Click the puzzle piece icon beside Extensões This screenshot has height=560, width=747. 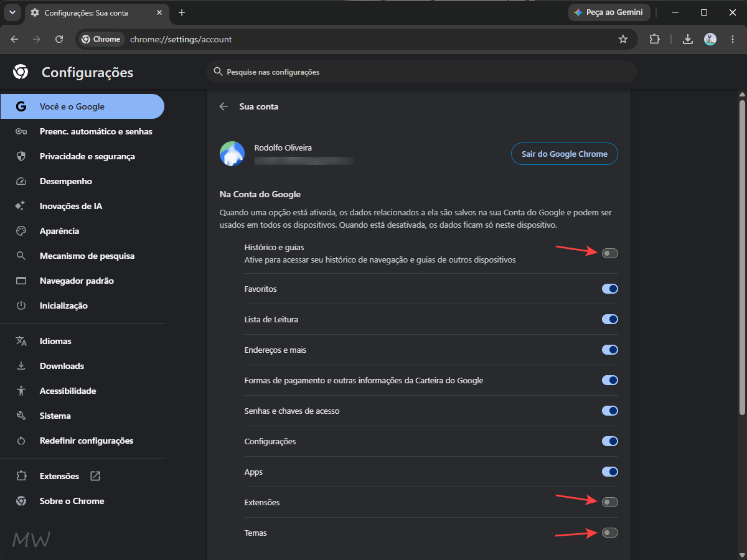point(21,476)
